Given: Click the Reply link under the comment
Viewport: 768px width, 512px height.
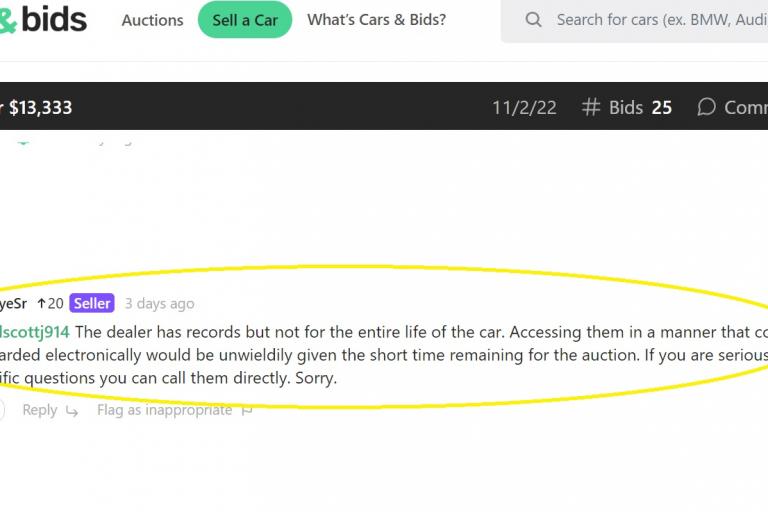Looking at the screenshot, I should (40, 410).
